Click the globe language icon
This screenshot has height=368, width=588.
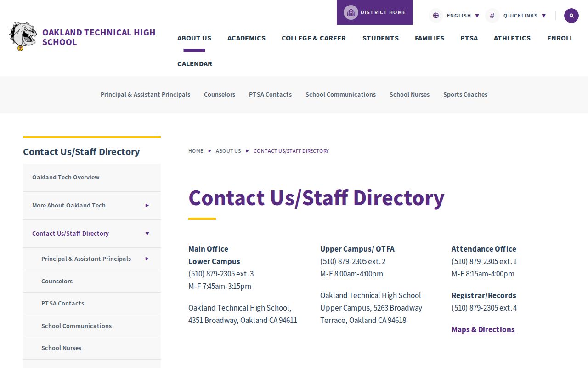click(436, 16)
